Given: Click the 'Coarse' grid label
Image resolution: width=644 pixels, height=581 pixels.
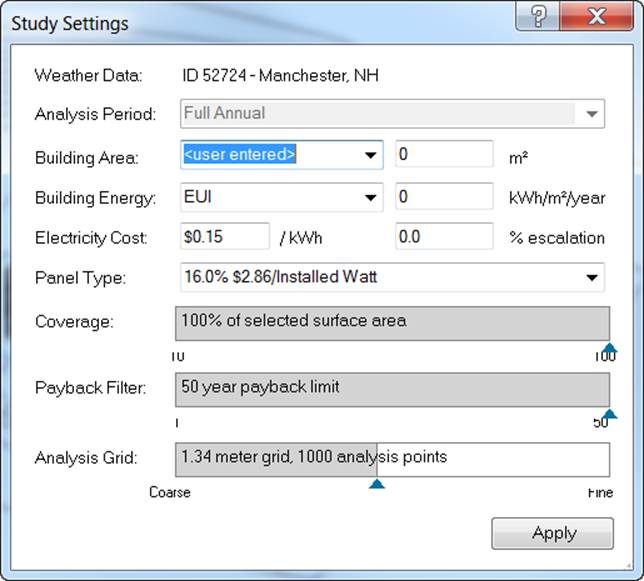Looking at the screenshot, I should coord(170,492).
